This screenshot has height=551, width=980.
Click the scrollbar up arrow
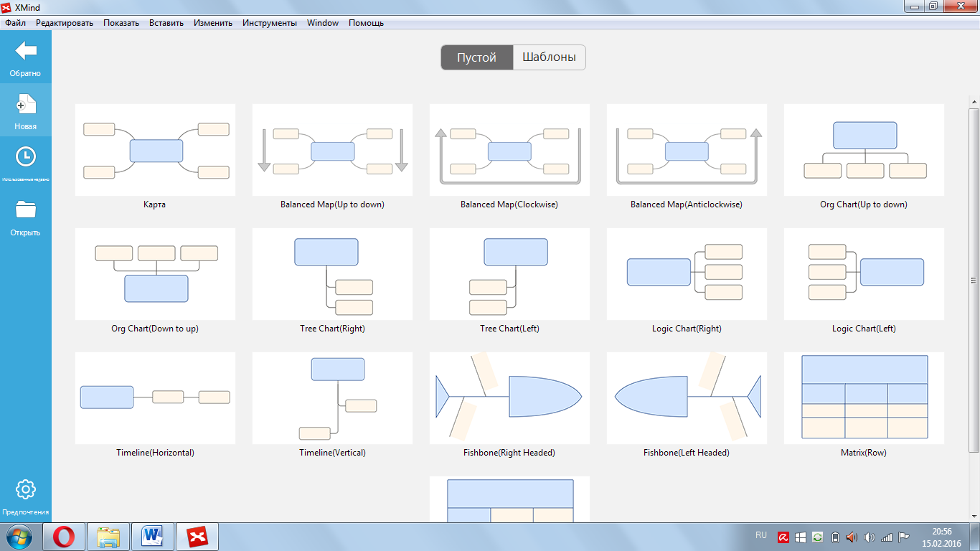974,101
